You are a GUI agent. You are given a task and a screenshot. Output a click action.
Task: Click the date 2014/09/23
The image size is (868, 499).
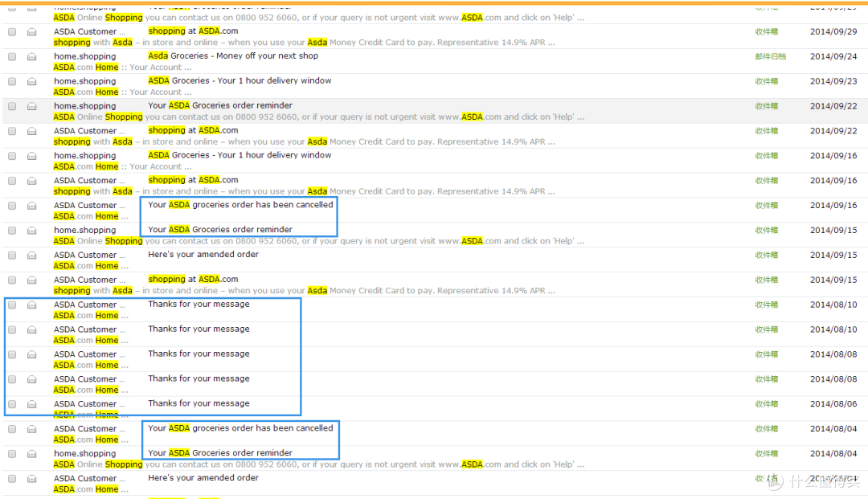833,81
